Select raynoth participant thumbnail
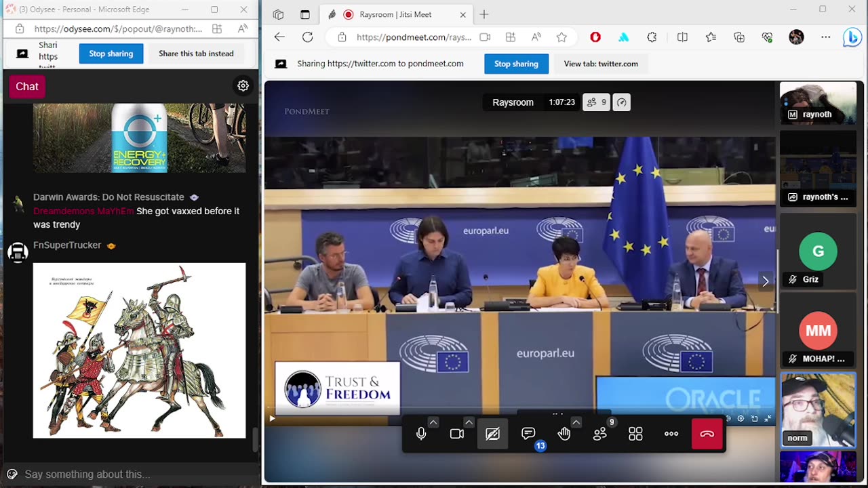The width and height of the screenshot is (868, 488). [818, 103]
